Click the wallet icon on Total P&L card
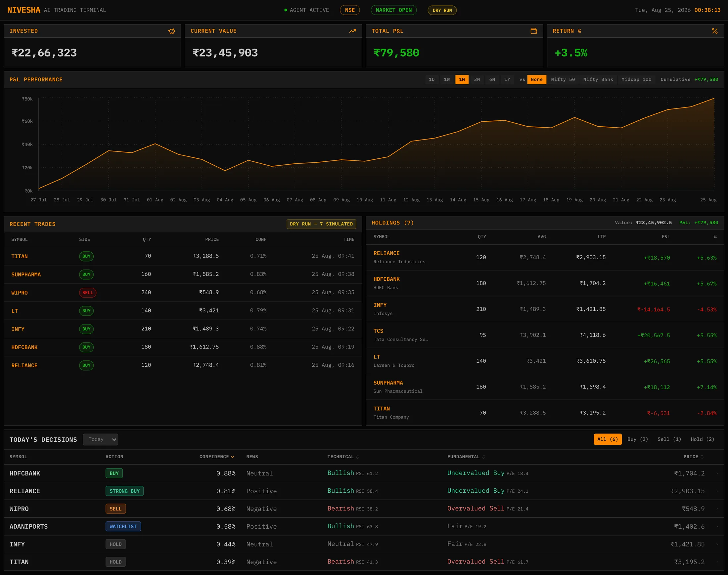This screenshot has height=575, width=728. point(534,31)
